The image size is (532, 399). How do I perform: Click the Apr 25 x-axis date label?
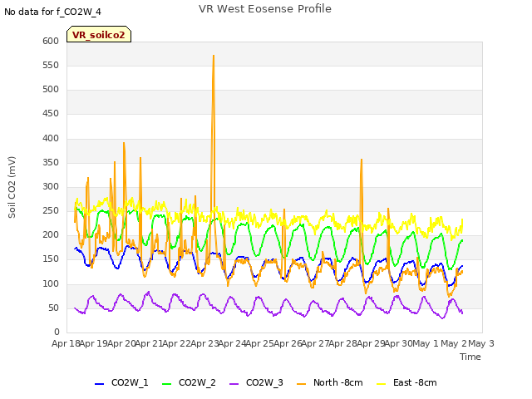(x=260, y=343)
